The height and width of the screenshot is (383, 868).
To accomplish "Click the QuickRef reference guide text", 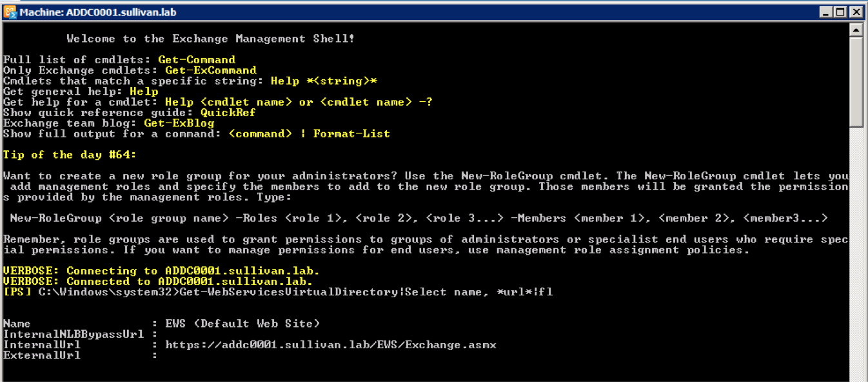I will point(228,113).
